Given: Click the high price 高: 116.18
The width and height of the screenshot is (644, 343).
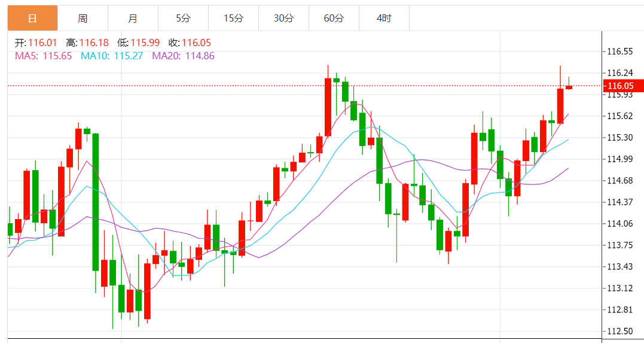Looking at the screenshot, I should 87,43.
